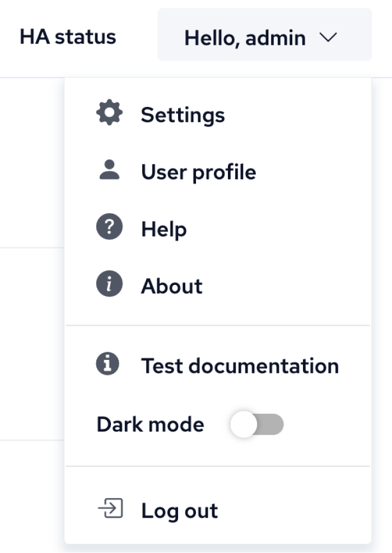Select the 'User profile' menu label
Viewport: 392px width, 553px height.
pos(198,172)
